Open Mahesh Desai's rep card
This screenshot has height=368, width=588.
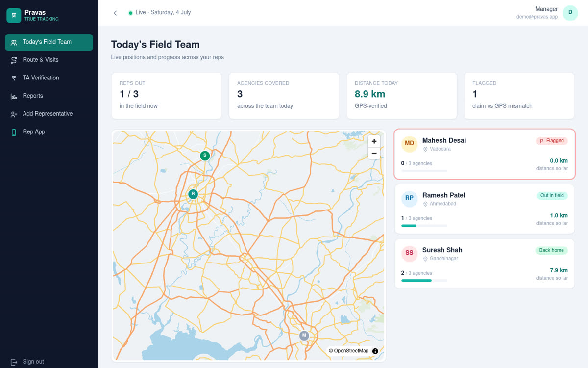[x=485, y=154]
